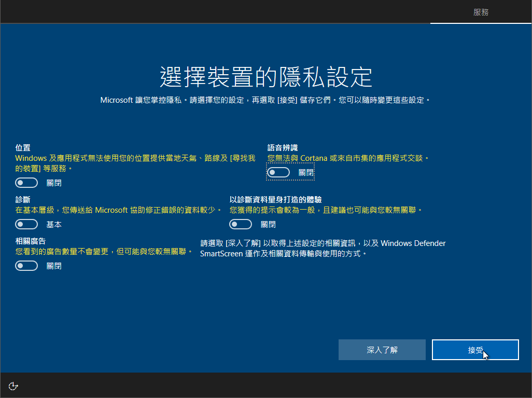Click the 選擇裝置的隱私設定 page heading
This screenshot has height=398, width=532.
[266, 77]
